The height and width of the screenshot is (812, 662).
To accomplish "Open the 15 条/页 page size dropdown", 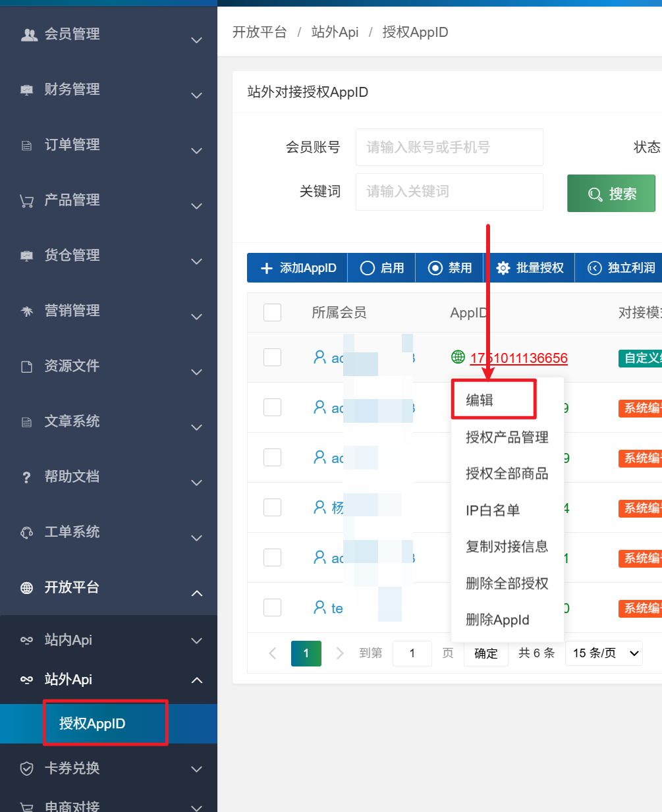I will coord(604,653).
